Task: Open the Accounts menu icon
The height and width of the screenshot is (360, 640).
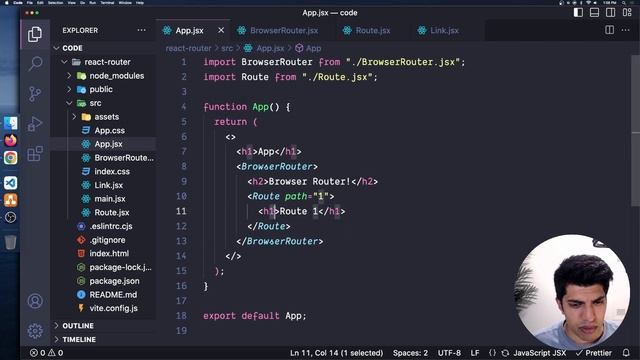Action: click(35, 301)
